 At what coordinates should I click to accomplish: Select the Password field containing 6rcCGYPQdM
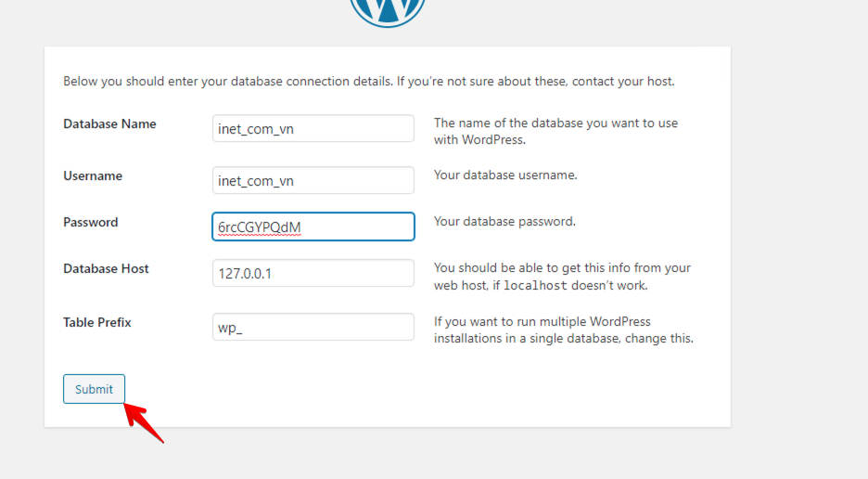tap(313, 227)
